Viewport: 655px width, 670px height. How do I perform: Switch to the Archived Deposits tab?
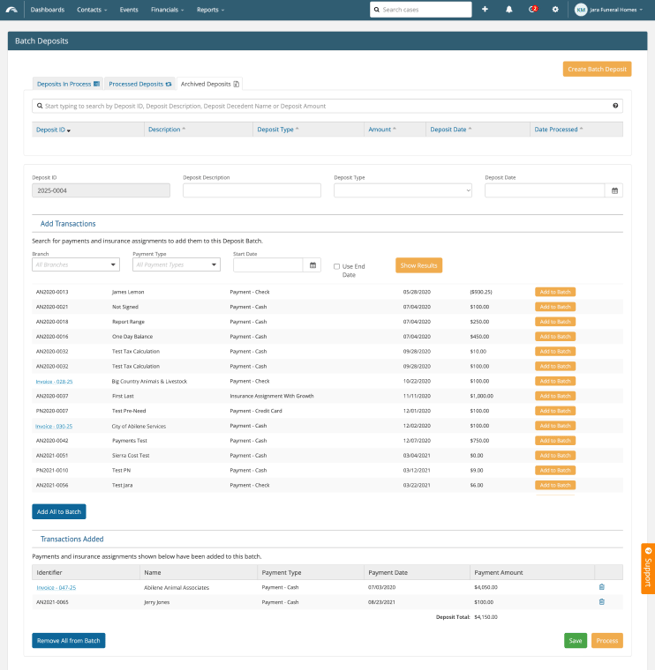click(210, 84)
